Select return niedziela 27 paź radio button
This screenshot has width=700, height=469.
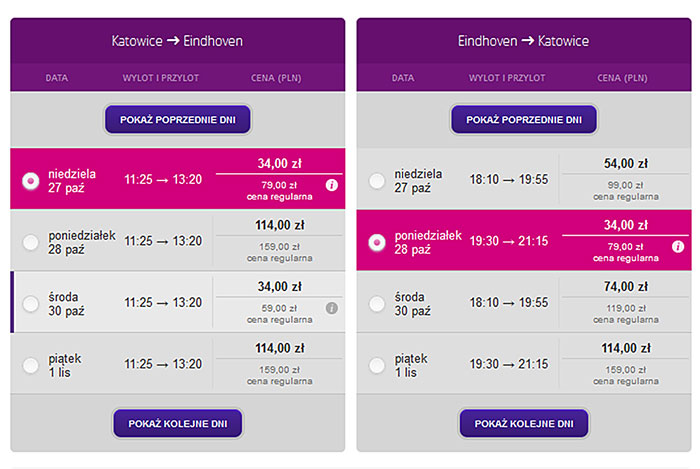377,181
